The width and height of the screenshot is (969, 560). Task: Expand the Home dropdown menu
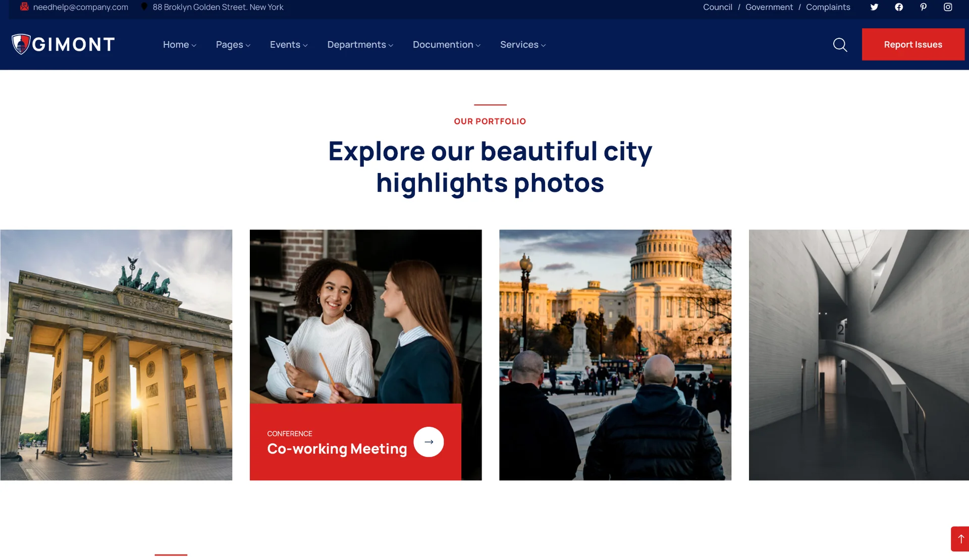coord(179,45)
